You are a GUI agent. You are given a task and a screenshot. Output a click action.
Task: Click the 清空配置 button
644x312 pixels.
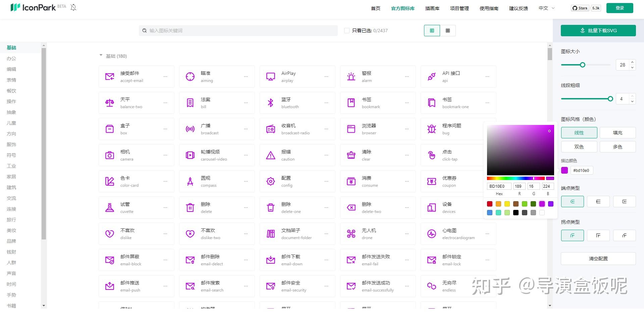point(598,258)
